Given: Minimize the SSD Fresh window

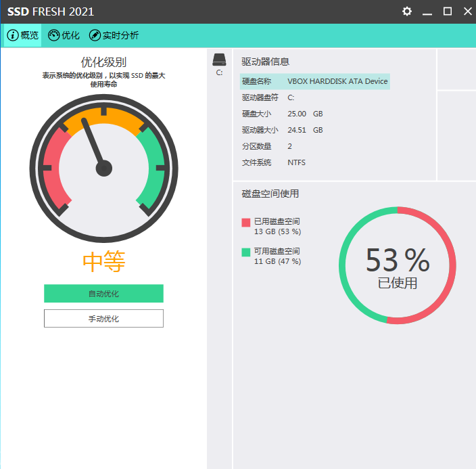Looking at the screenshot, I should [x=427, y=12].
